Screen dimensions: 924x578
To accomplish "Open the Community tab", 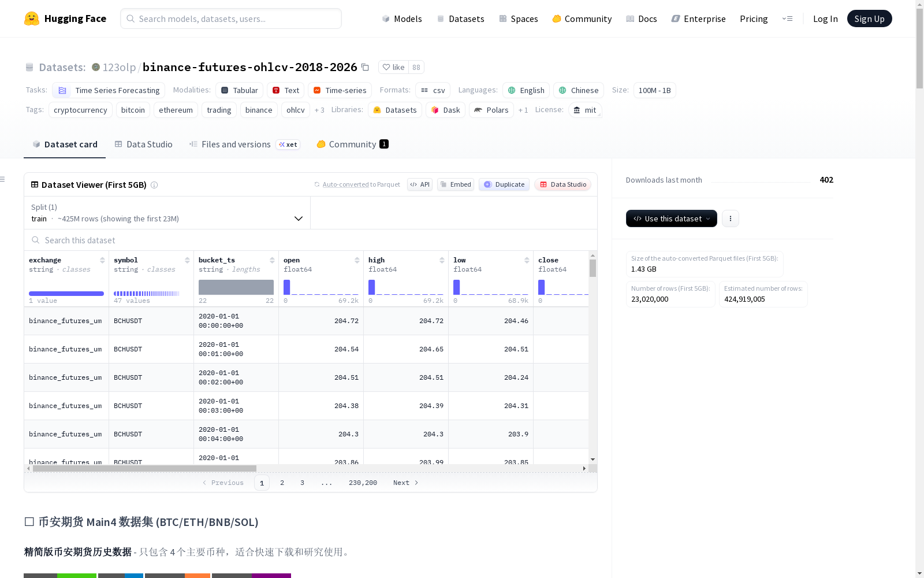I will coord(352,144).
